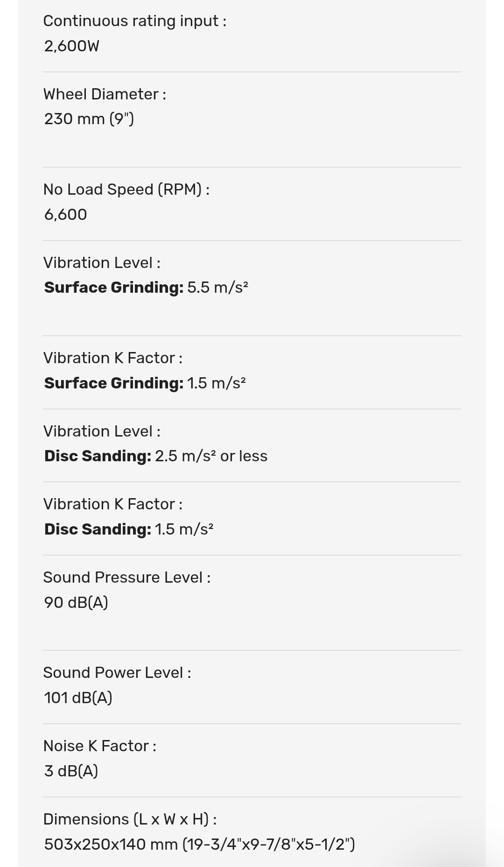
Task: Click the Continuous rating input label
Action: (134, 21)
